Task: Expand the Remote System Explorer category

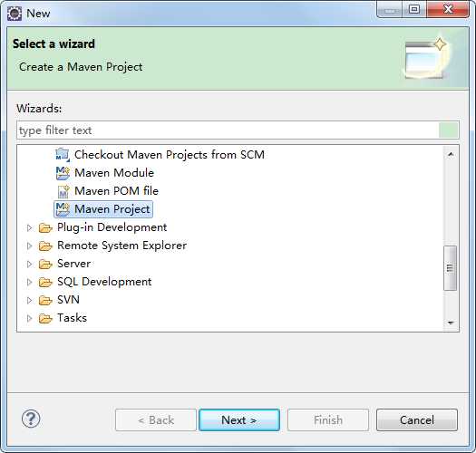Action: pos(29,246)
